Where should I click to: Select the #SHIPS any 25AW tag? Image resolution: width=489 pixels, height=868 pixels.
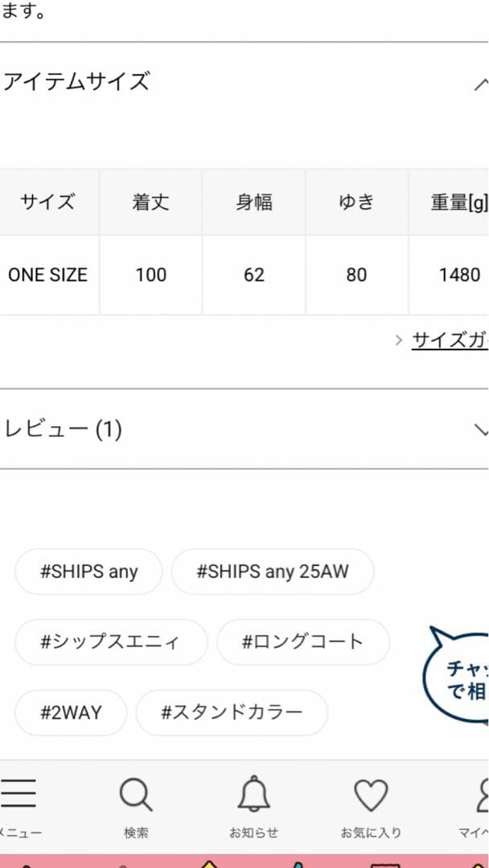pos(273,571)
